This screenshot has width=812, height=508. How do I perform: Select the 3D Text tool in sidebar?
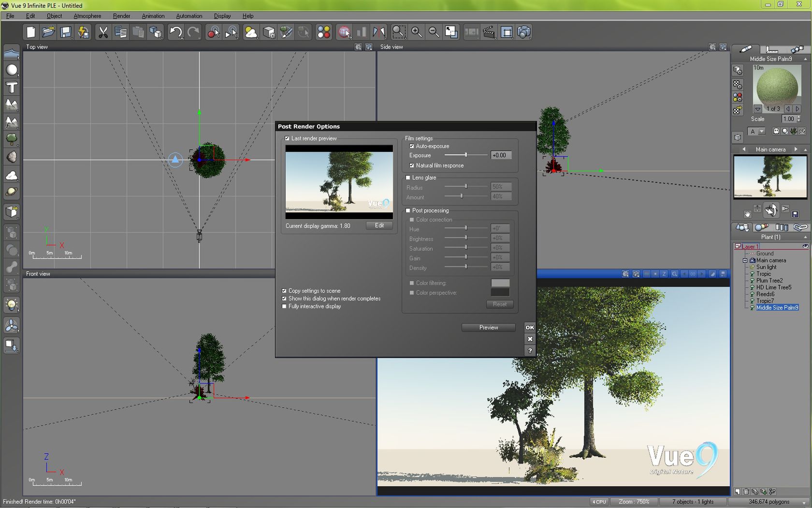click(x=12, y=88)
